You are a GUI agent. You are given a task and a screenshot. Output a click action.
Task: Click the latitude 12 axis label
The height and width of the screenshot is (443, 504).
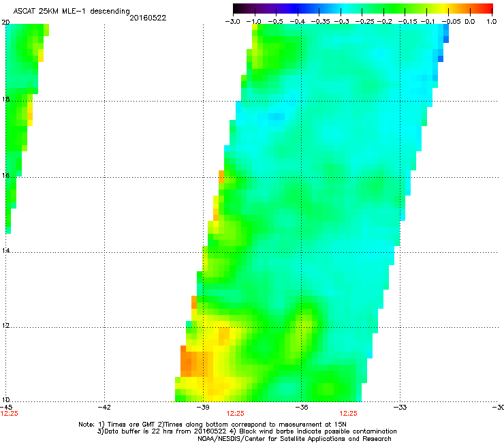[5, 326]
